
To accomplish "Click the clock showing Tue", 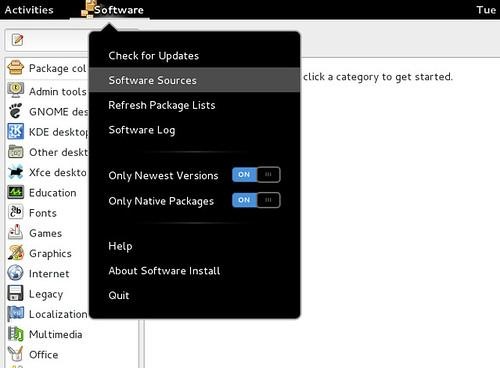I will coord(486,10).
